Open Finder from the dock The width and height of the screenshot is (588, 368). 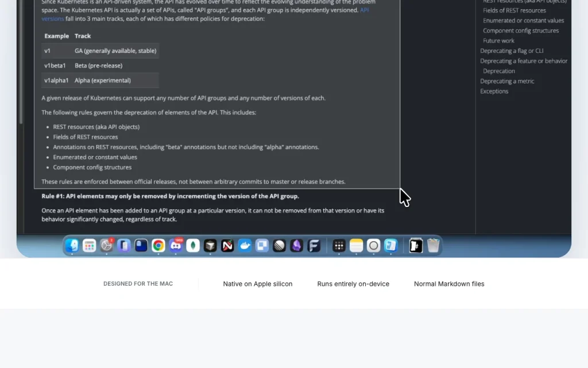(x=72, y=246)
